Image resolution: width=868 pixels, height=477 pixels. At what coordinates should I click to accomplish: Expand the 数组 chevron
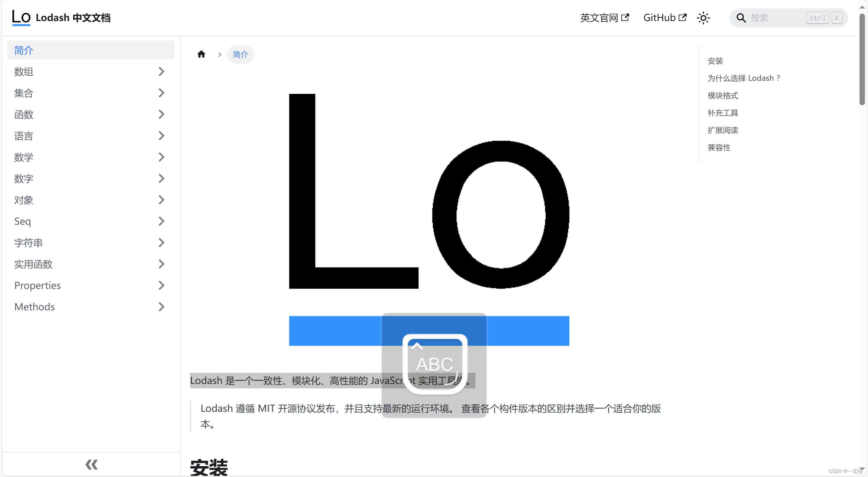pos(162,72)
